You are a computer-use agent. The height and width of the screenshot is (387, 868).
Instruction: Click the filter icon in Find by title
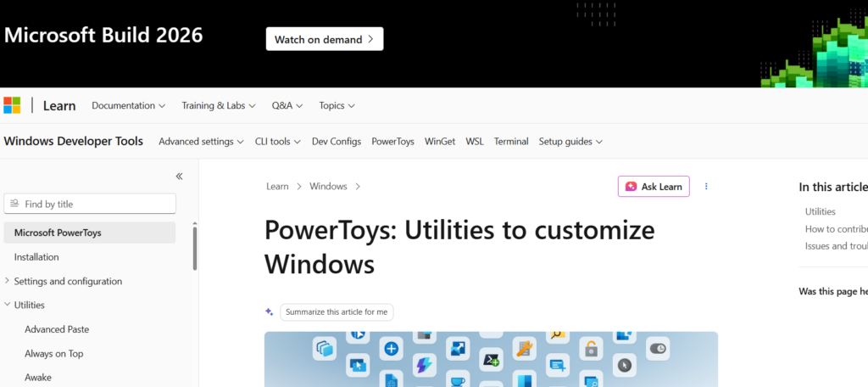pos(14,204)
